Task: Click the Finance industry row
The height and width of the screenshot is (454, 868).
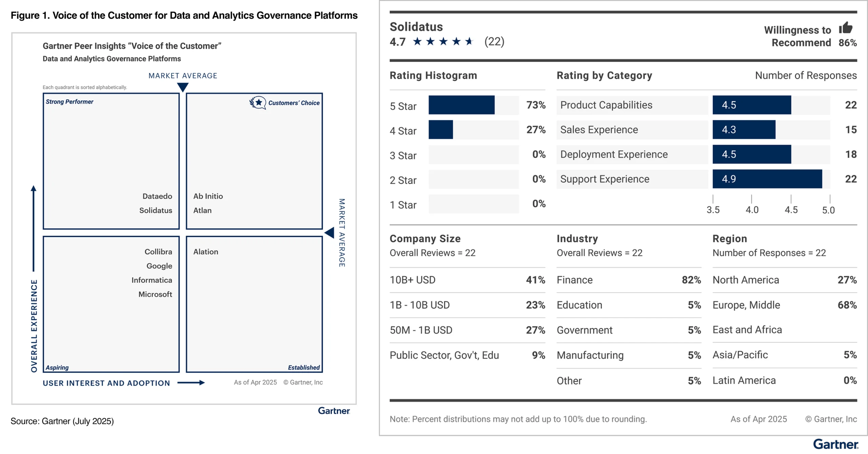Action: (x=628, y=280)
